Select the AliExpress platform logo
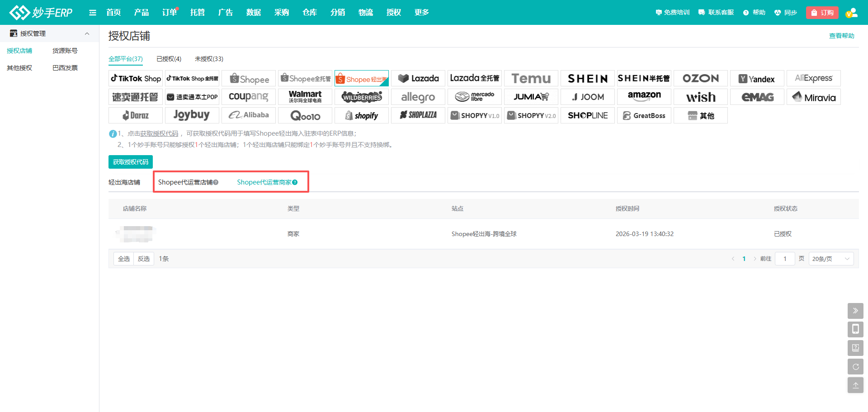 [x=814, y=78]
